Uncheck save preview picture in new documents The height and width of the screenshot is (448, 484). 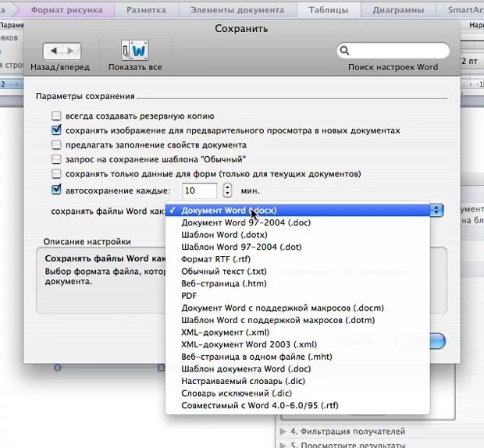click(x=56, y=130)
